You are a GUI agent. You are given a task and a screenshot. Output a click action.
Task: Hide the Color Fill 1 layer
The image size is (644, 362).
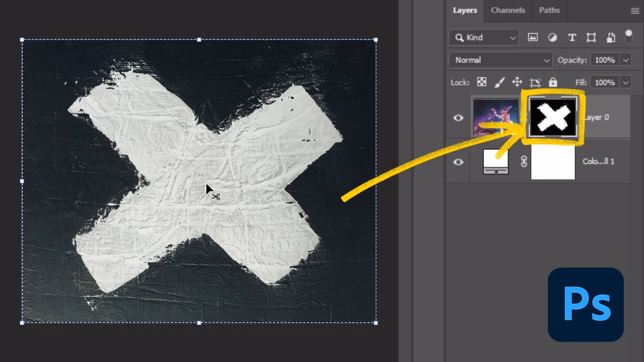click(x=458, y=161)
